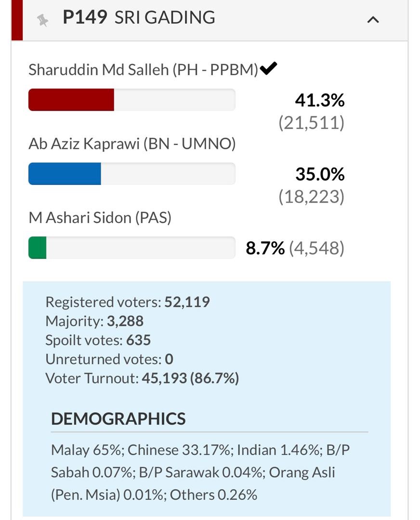The height and width of the screenshot is (520, 420).
Task: Click the blue BN vote share bar
Action: 65,174
